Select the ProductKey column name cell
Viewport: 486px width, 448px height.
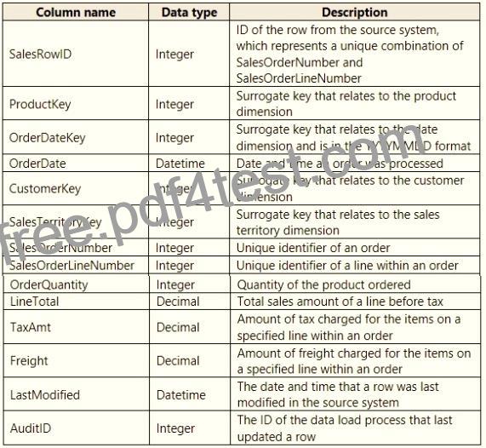tap(76, 104)
